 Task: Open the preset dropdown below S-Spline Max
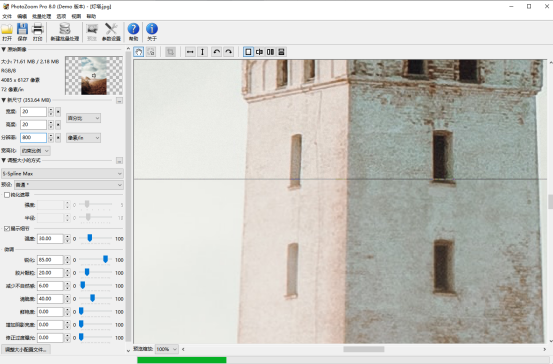point(68,185)
